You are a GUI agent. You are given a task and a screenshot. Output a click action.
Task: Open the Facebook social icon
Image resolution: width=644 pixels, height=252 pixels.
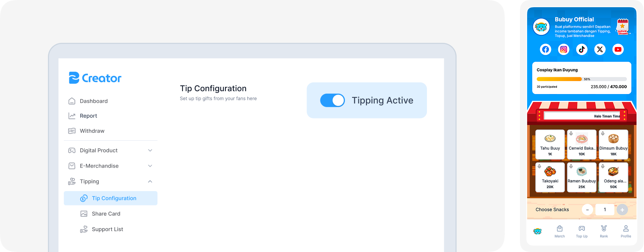click(x=546, y=50)
